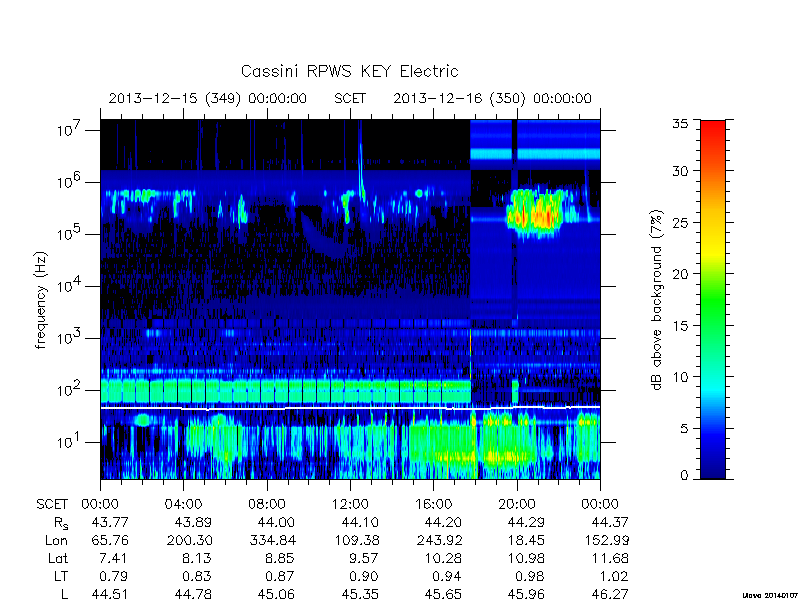Image resolution: width=800 pixels, height=600 pixels.
Task: Click the LT value '0.79'
Action: pos(114,576)
